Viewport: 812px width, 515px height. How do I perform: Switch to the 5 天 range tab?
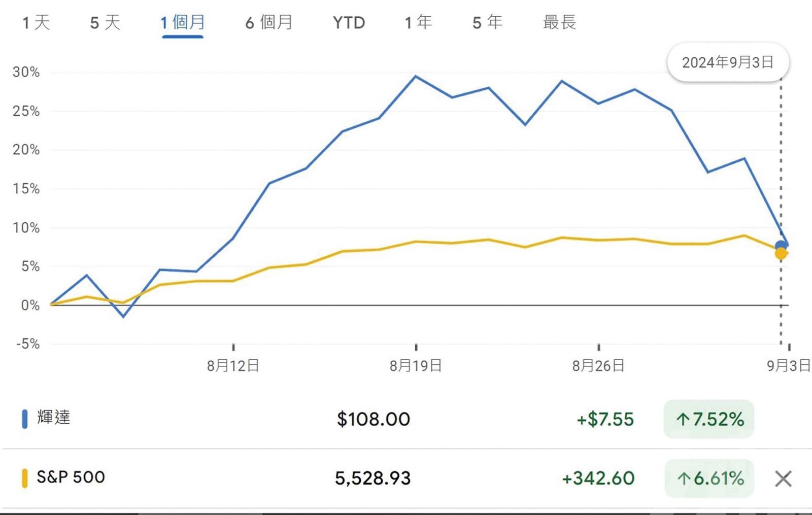(105, 23)
